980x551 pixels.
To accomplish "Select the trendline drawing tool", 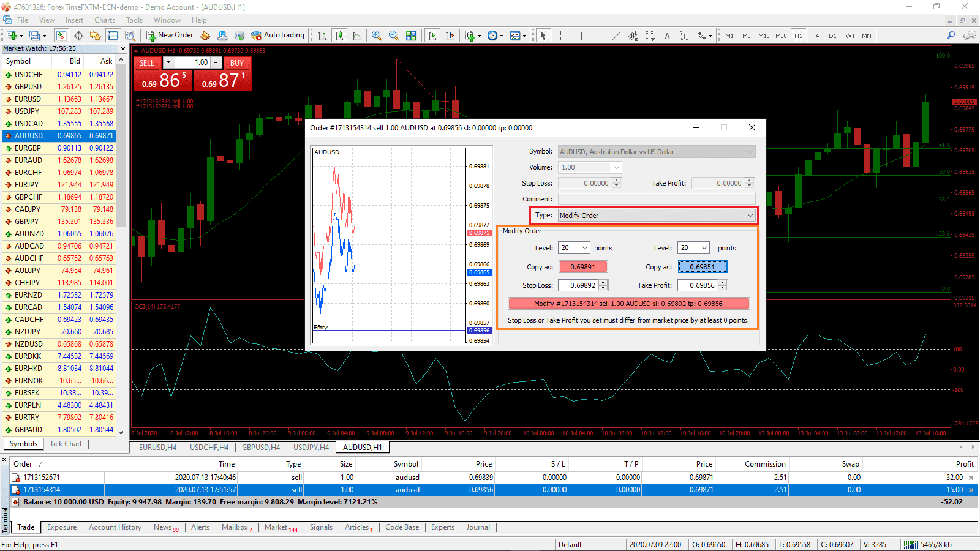I will pyautogui.click(x=616, y=35).
